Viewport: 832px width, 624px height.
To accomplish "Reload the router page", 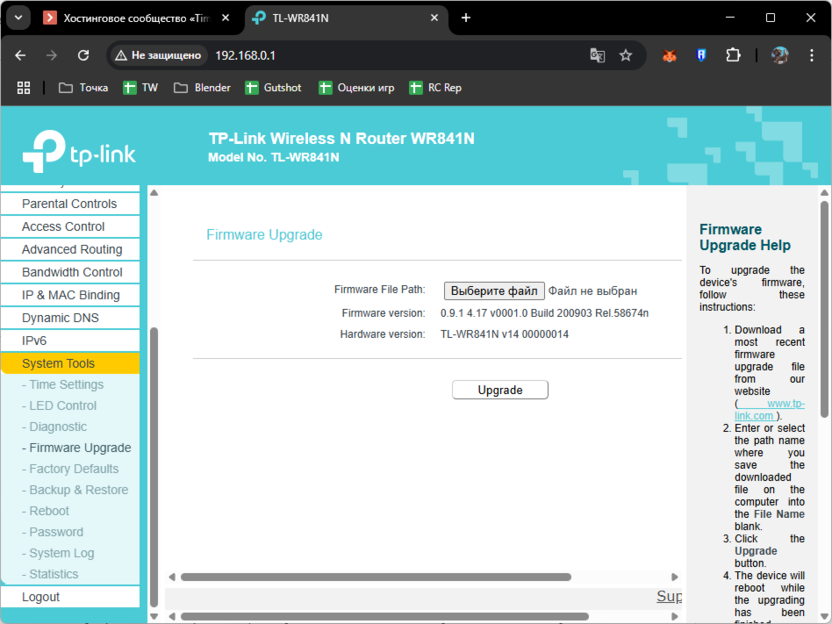I will click(83, 55).
